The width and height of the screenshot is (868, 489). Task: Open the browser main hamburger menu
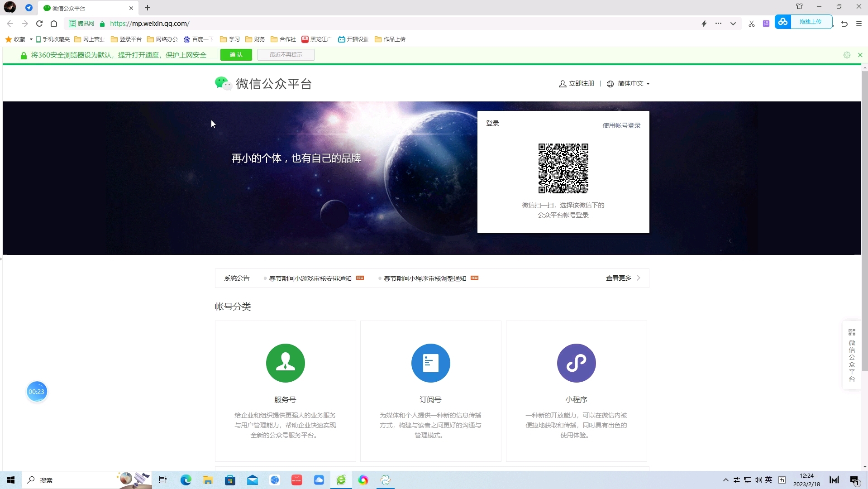[859, 24]
